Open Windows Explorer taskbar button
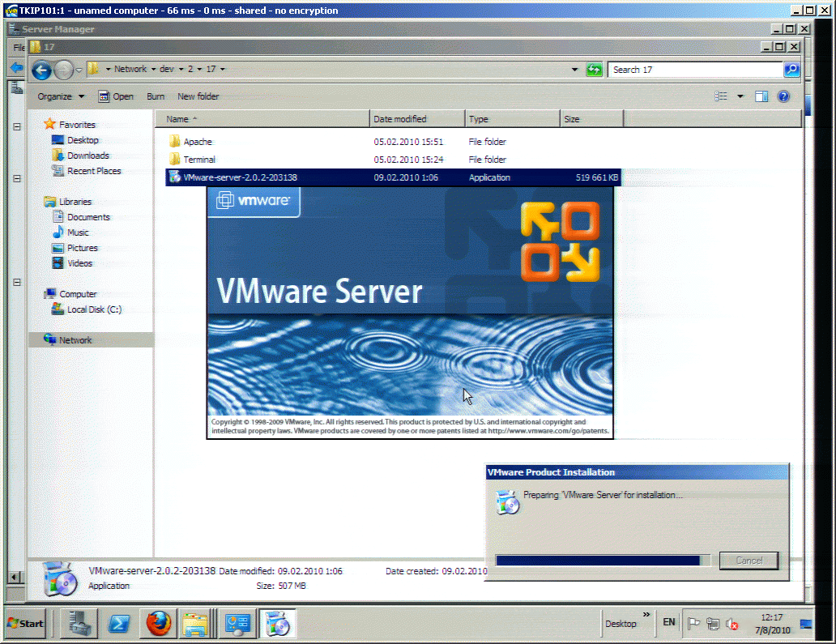 tap(196, 623)
